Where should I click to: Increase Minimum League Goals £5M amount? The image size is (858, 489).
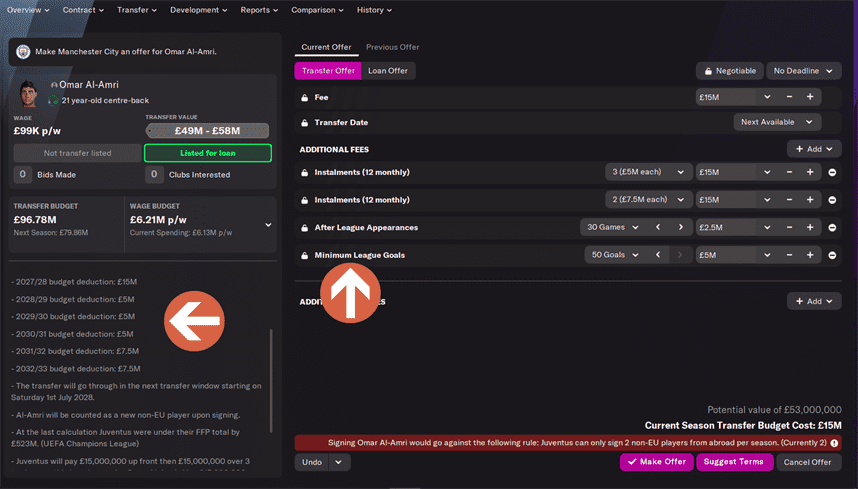click(810, 255)
